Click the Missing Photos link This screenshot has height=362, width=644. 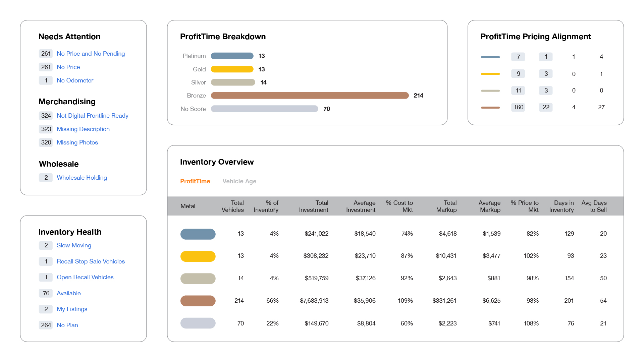coord(77,142)
